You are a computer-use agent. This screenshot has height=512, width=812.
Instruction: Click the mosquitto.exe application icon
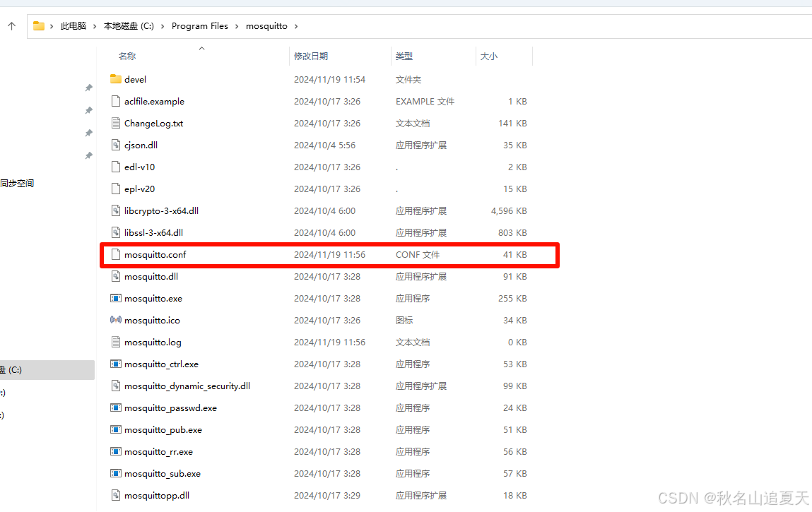(116, 298)
